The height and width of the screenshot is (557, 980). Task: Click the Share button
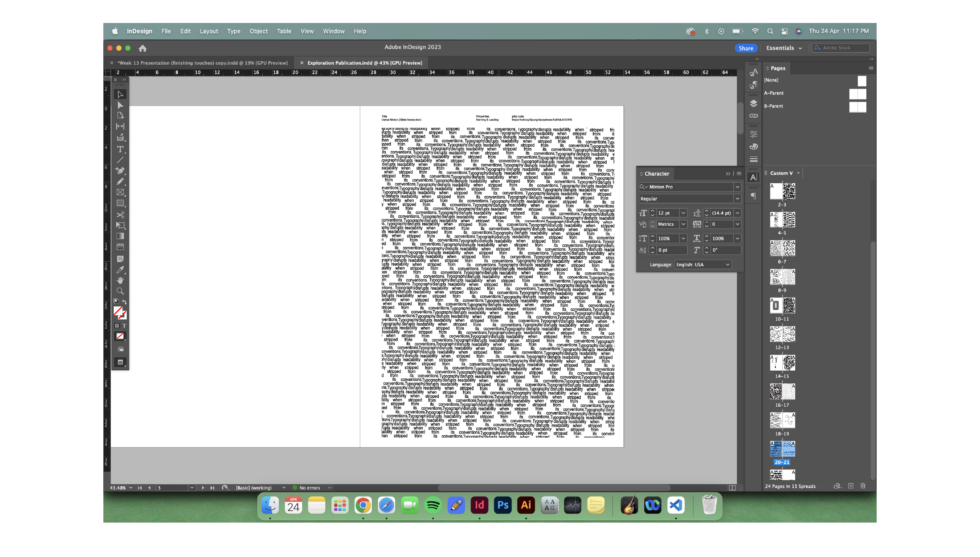tap(746, 48)
